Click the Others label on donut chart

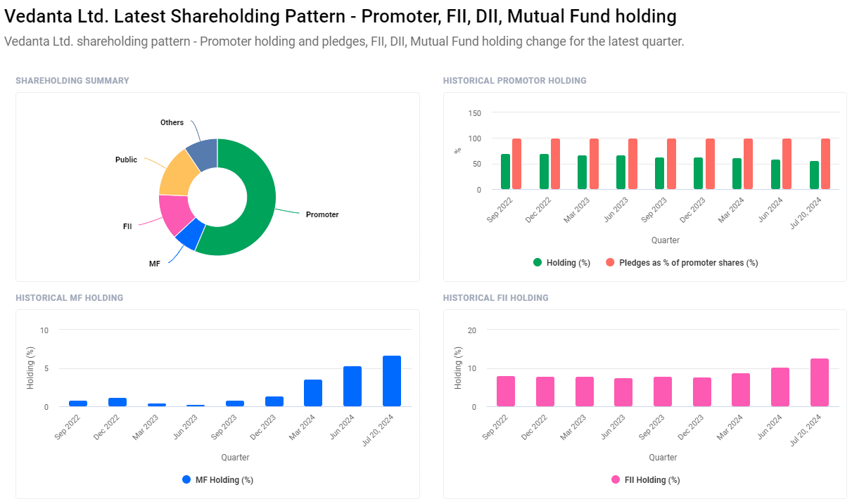click(x=172, y=122)
